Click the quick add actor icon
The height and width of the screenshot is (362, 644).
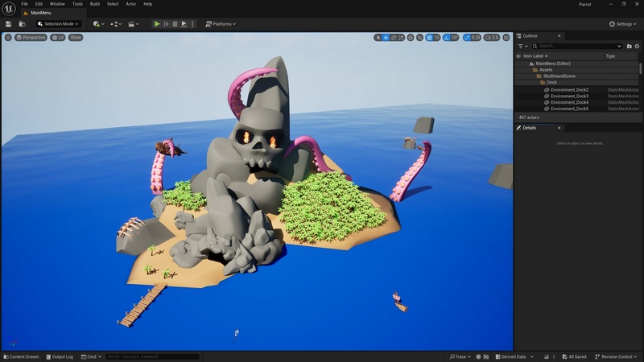tap(97, 24)
